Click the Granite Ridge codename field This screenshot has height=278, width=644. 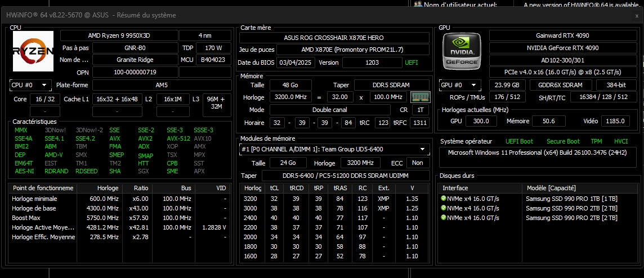(x=135, y=60)
